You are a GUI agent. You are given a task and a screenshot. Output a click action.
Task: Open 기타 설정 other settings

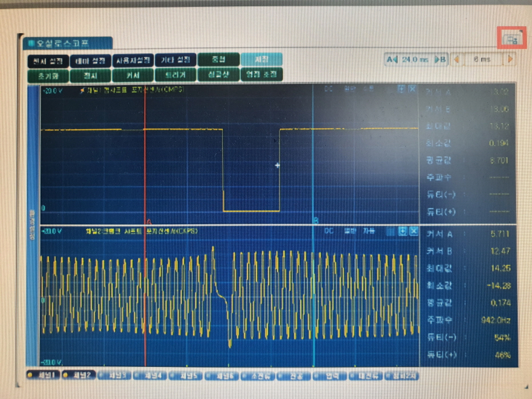click(x=175, y=60)
